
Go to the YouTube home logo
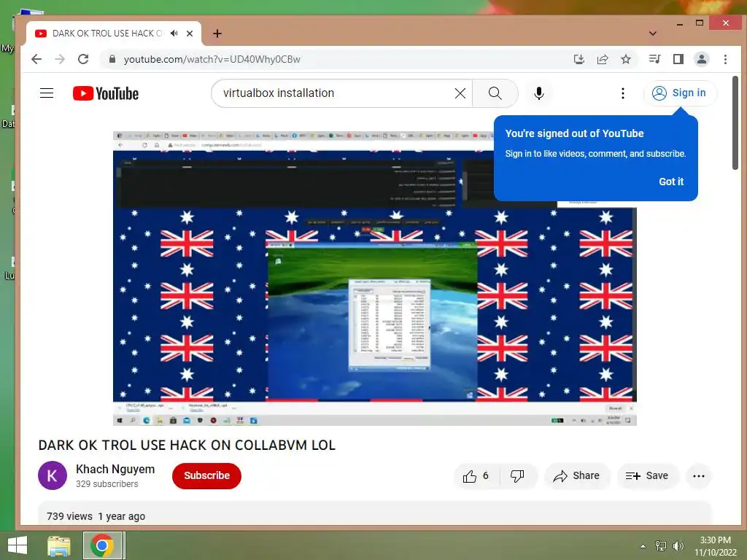pos(106,93)
